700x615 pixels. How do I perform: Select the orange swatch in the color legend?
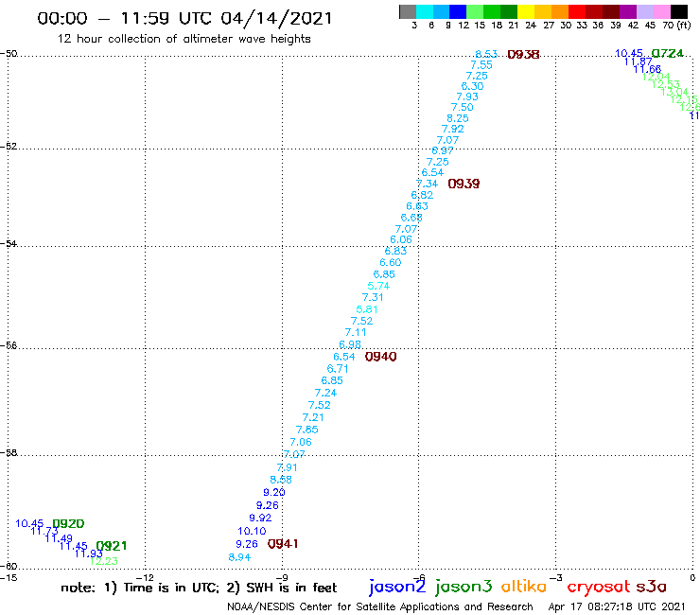[560, 11]
